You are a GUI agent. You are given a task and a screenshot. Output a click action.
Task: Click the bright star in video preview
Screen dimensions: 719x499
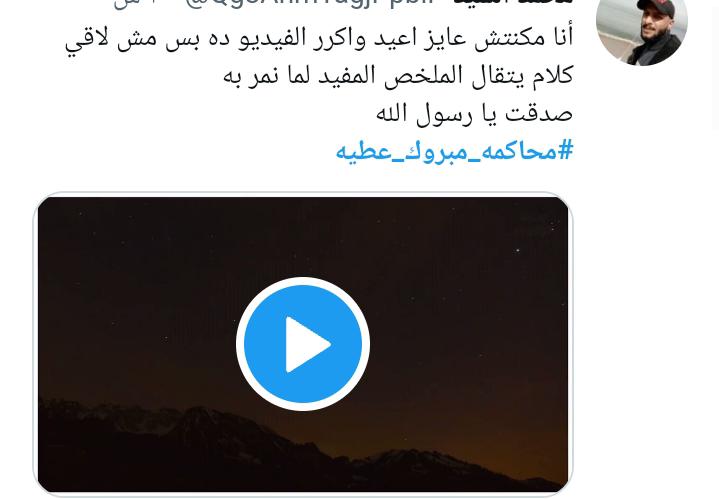[x=518, y=250]
